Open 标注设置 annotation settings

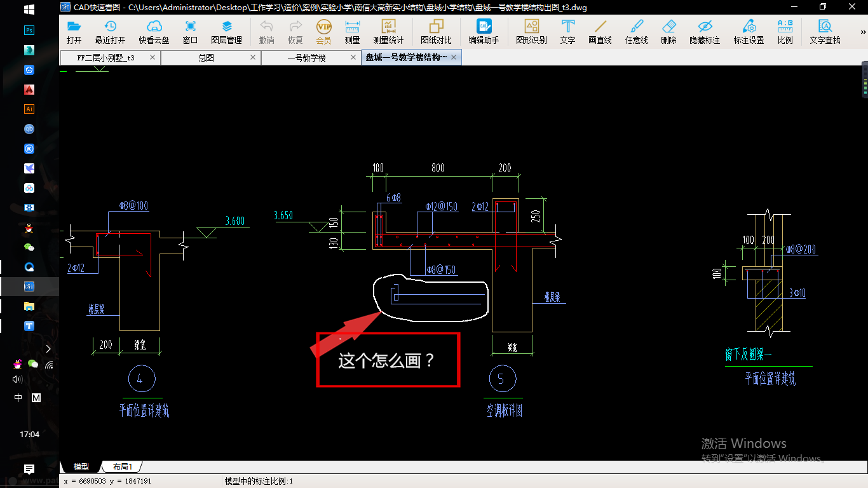tap(749, 32)
